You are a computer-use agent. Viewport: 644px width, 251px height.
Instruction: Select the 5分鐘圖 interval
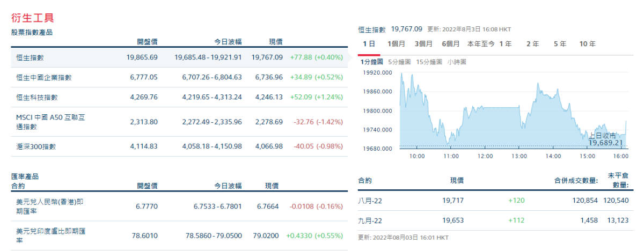click(399, 62)
